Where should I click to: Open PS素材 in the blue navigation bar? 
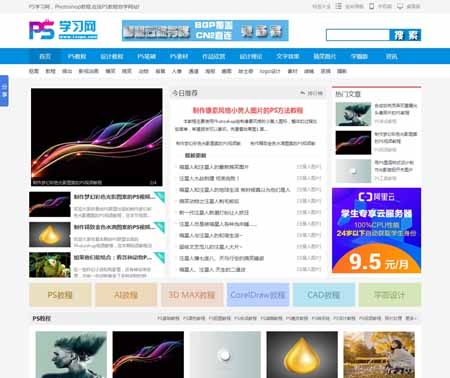point(179,56)
